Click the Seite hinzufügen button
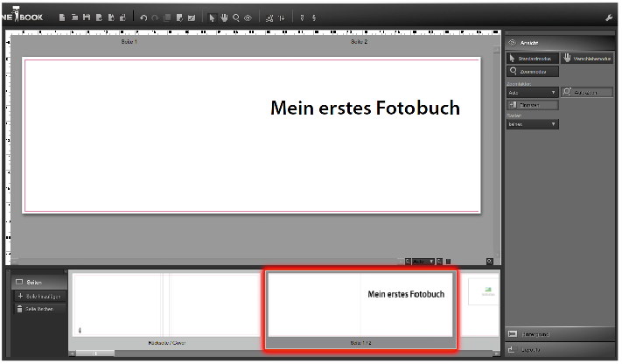The width and height of the screenshot is (622, 364). [x=40, y=296]
